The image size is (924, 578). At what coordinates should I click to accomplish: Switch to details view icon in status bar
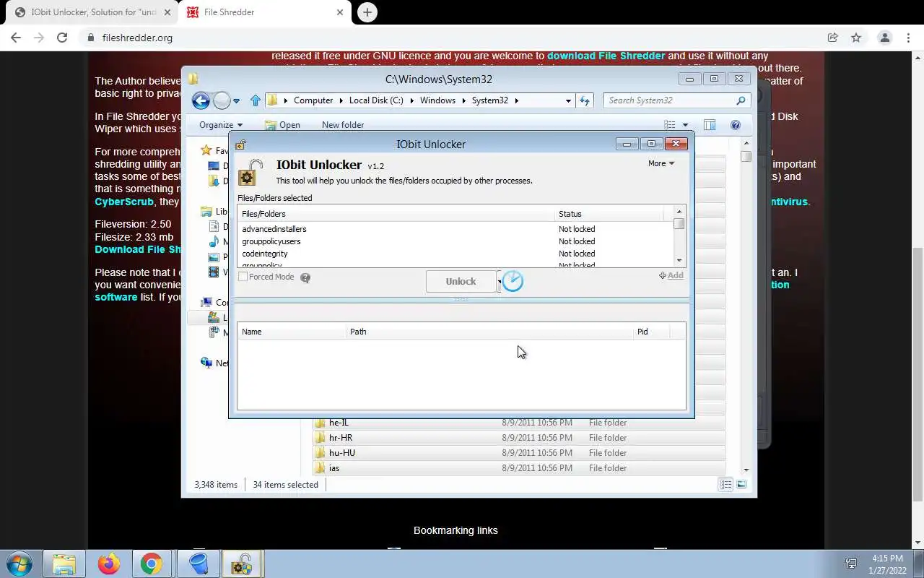(726, 484)
